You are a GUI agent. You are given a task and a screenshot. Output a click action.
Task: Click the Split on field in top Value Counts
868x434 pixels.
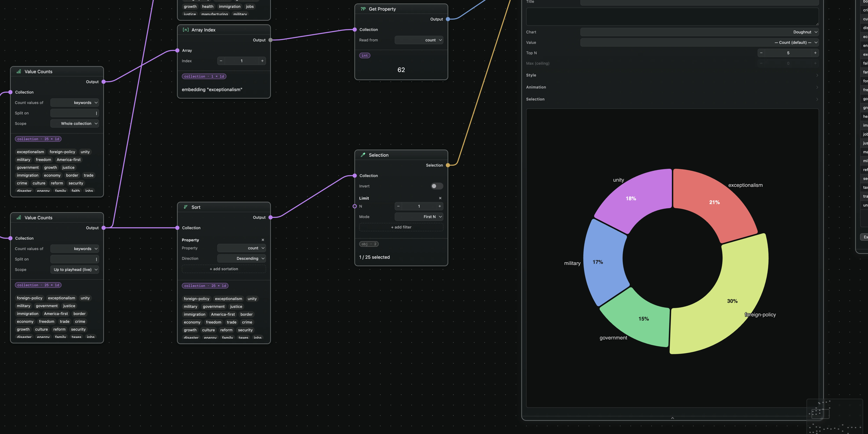tap(74, 113)
